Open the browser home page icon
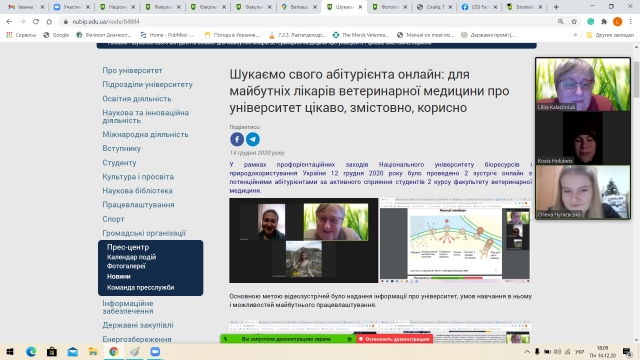Screen dimensions: 640x360 click(x=49, y=22)
